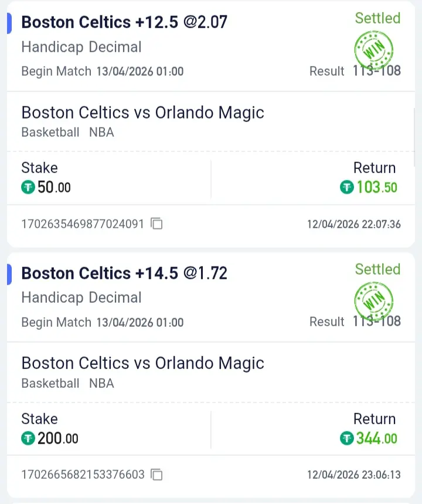Open the Boston Celtics +12.5 @2.07 bet
The height and width of the screenshot is (504, 422).
tap(124, 22)
